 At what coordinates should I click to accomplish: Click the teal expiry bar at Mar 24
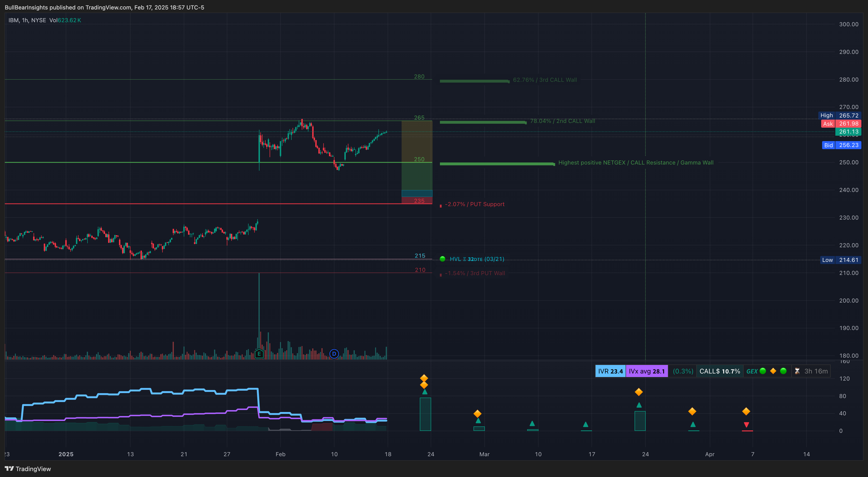tap(640, 421)
